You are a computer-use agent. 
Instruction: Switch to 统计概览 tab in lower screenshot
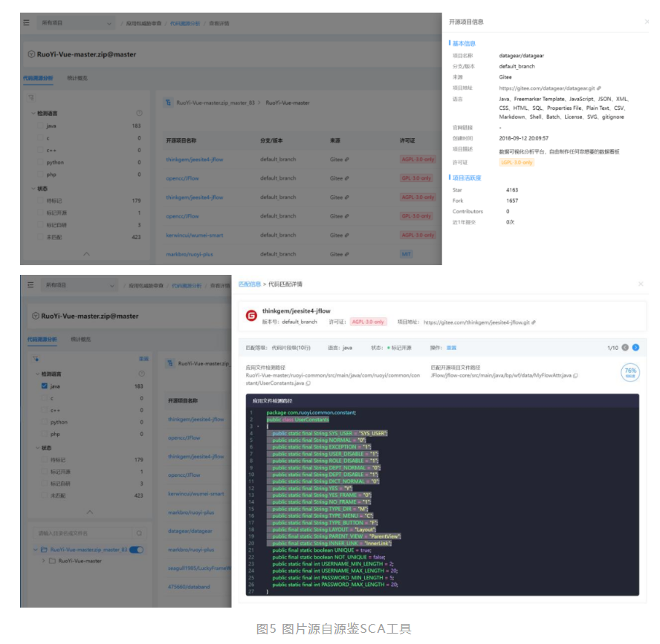[x=81, y=339]
